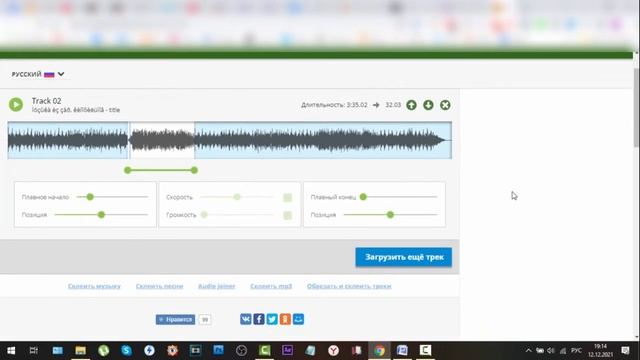Viewport: 640px width, 360px height.
Task: Adjust the left-panel Позиция slider under Плавное начало
Action: click(101, 215)
